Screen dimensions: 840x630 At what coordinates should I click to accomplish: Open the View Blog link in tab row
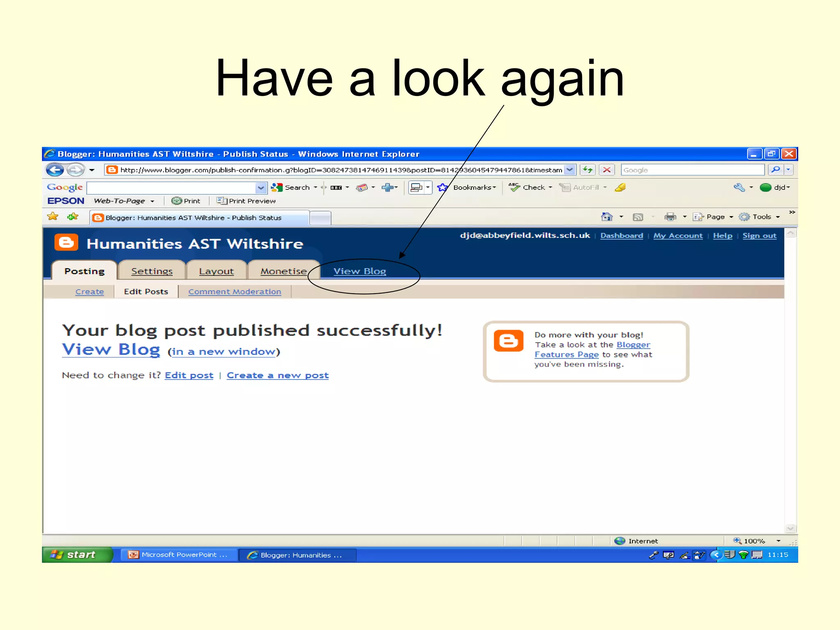pyautogui.click(x=360, y=271)
